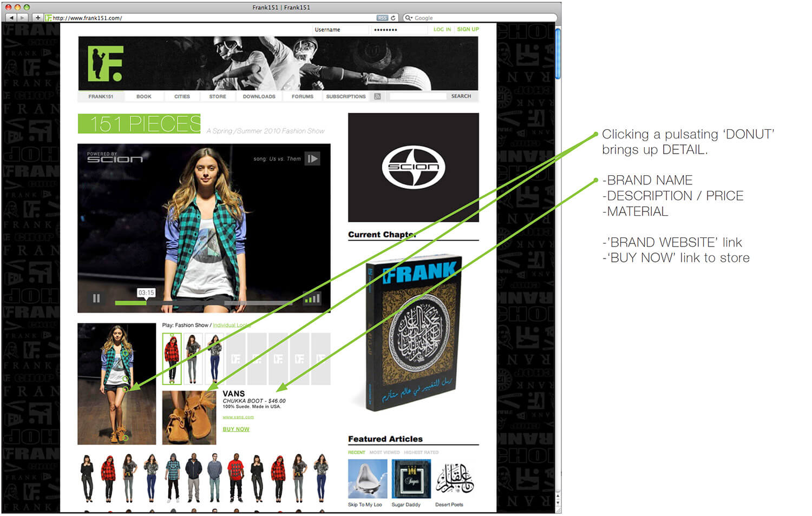Viewport: 812px width, 516px height.
Task: Skip to the next song in the video player
Action: tap(312, 158)
